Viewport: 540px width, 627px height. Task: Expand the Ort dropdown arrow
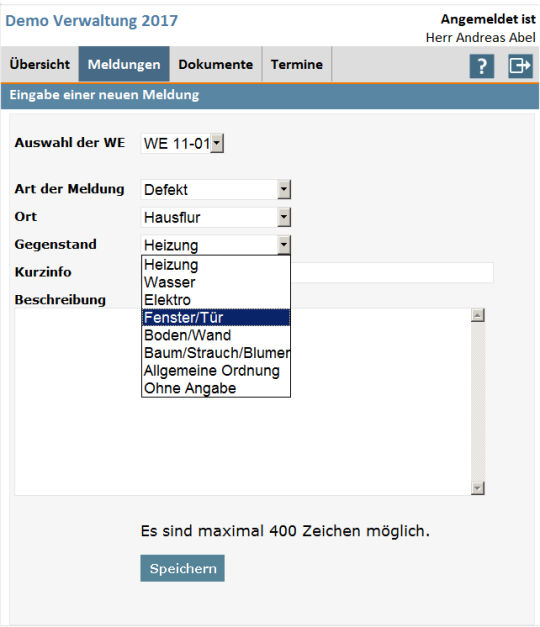click(x=284, y=217)
